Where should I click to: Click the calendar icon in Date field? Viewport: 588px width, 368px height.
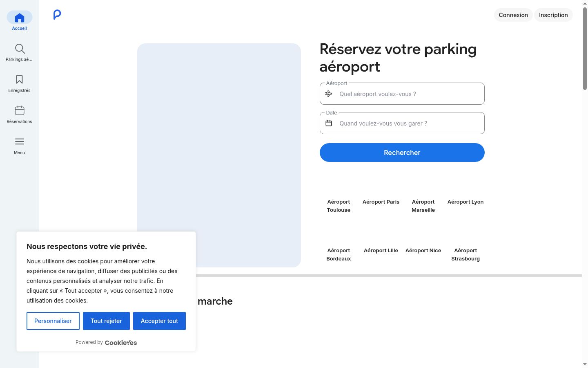329,123
